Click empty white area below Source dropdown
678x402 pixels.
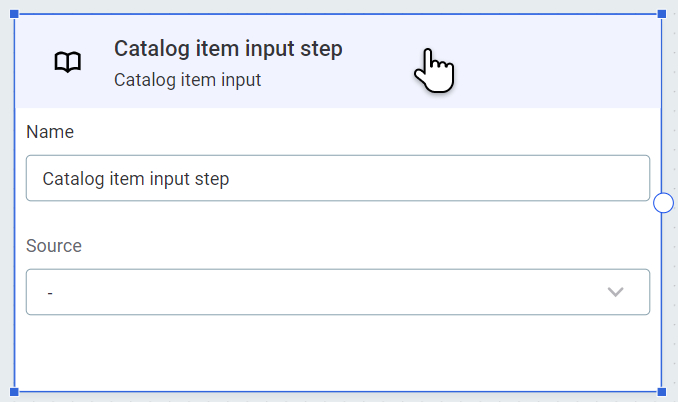(337, 352)
